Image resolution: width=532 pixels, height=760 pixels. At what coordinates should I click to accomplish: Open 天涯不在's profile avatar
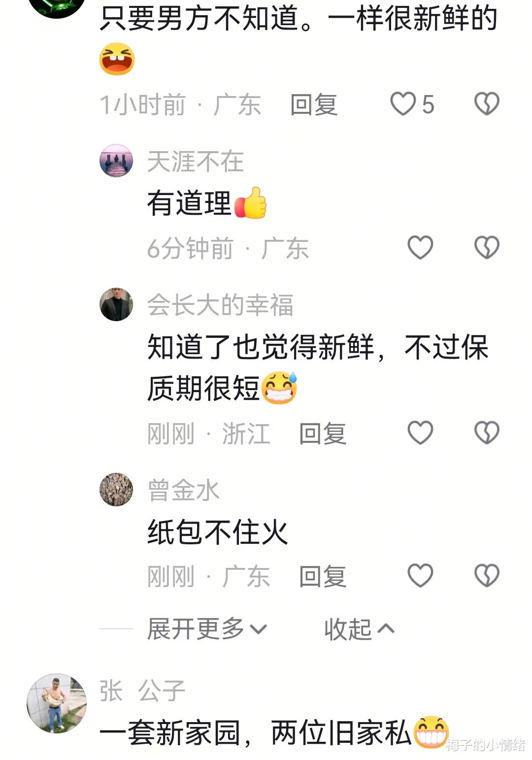coord(116,161)
